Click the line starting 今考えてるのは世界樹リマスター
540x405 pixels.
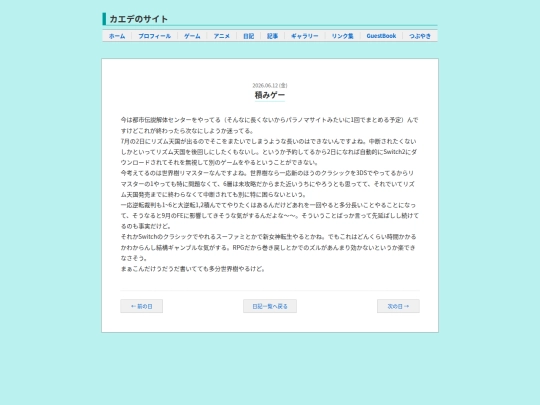pos(267,173)
